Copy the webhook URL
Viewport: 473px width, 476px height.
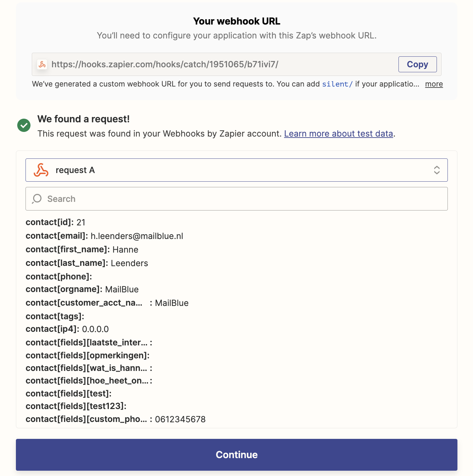(417, 64)
